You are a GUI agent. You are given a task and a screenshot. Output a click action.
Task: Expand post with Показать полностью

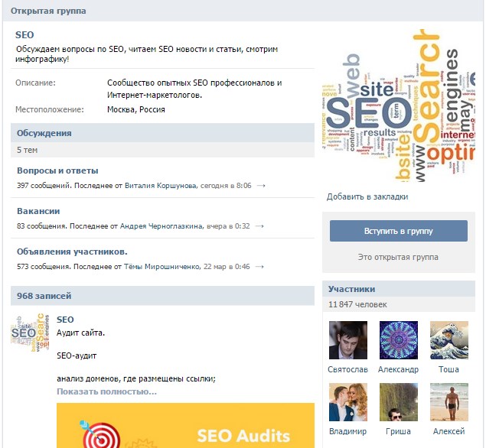(x=106, y=391)
